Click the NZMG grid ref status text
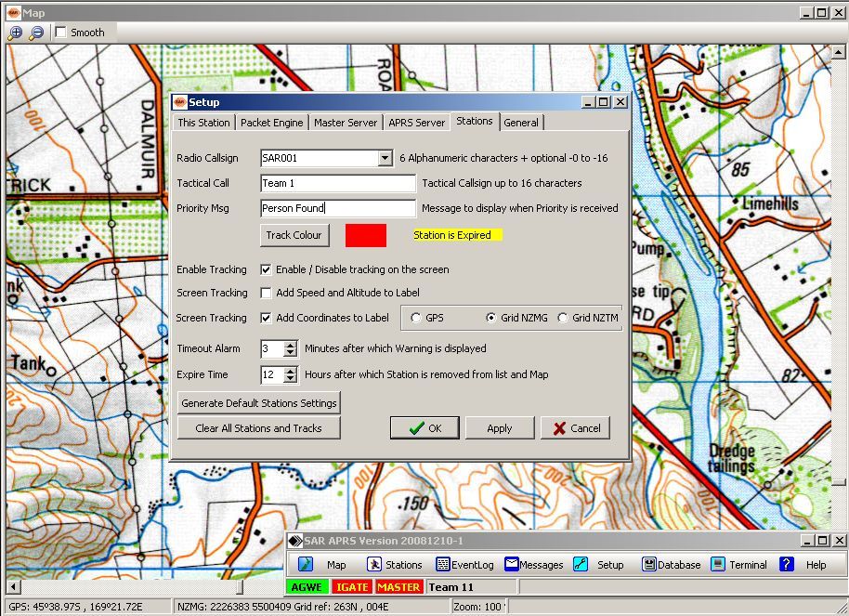This screenshot has height=616, width=849. tap(282, 607)
